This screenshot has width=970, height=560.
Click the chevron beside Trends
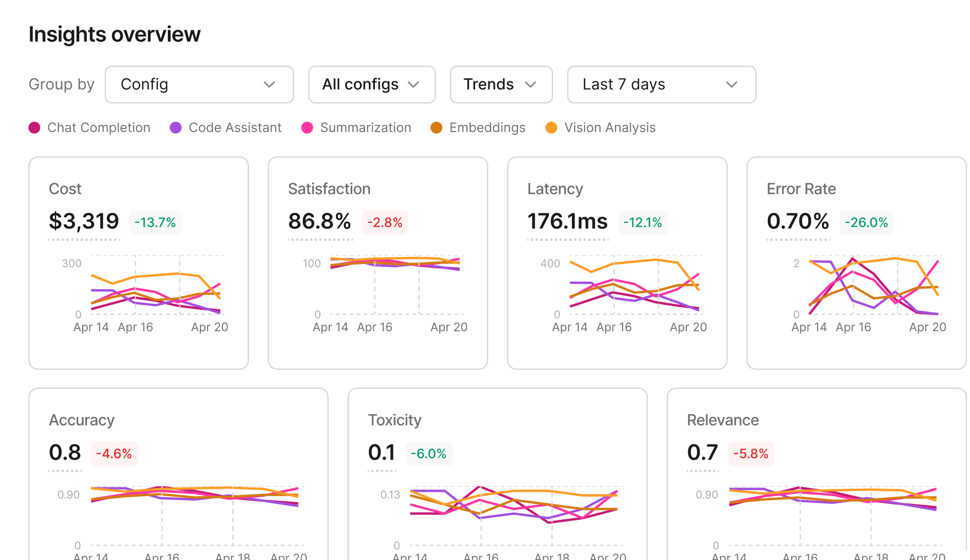(531, 85)
